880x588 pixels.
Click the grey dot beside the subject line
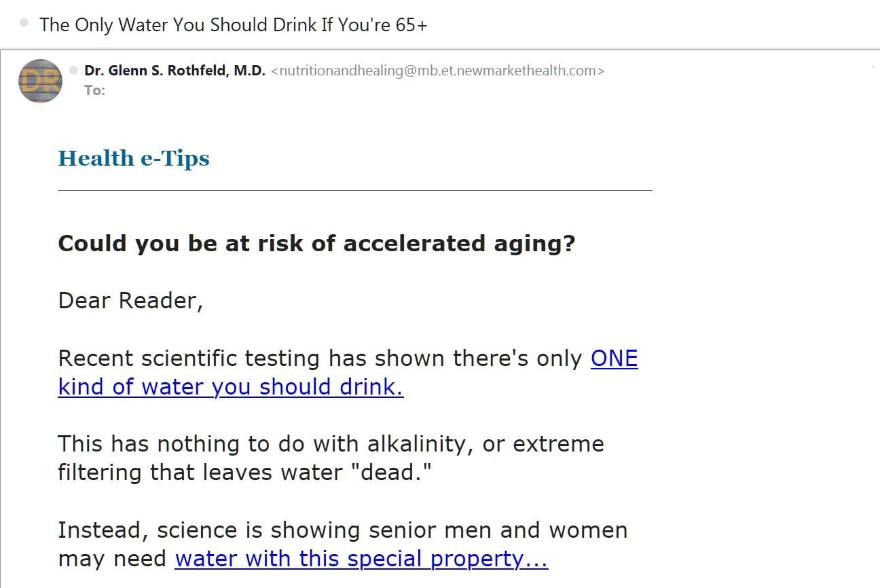[x=24, y=23]
